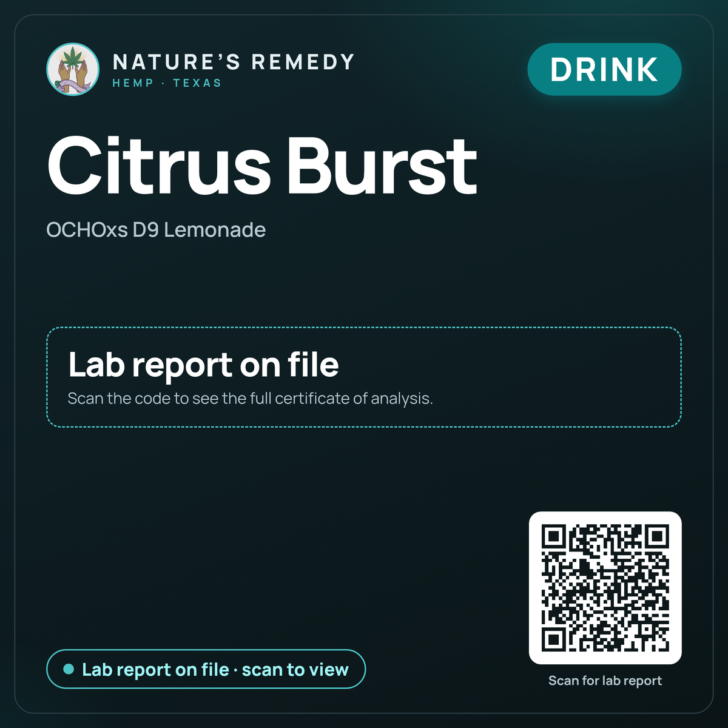The height and width of the screenshot is (728, 728).
Task: Click the 'Citrus Burst' product title
Action: tap(262, 166)
